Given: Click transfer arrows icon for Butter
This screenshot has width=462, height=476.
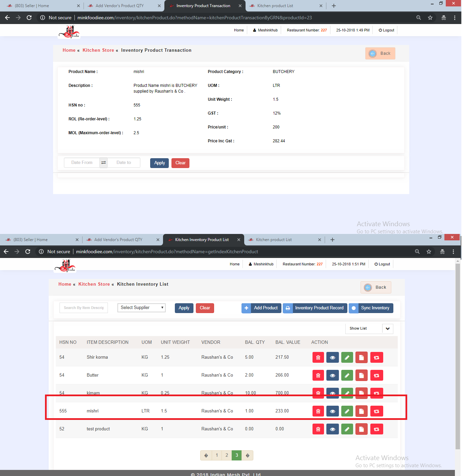Looking at the screenshot, I should (x=377, y=375).
